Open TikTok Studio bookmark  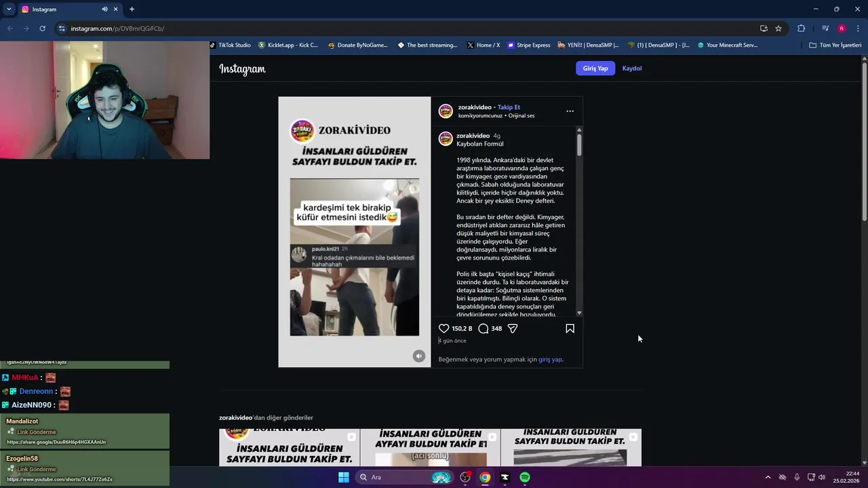pos(231,45)
